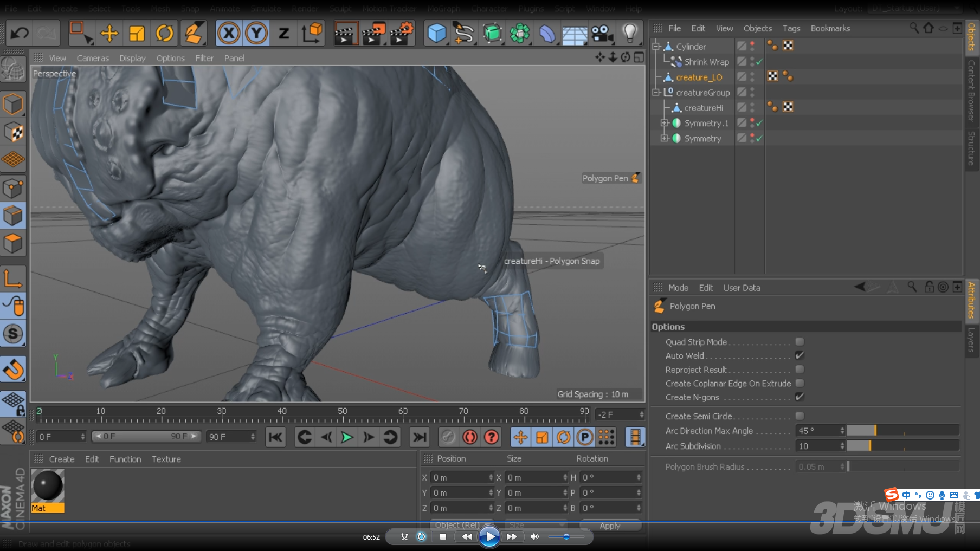Viewport: 980px width, 551px height.
Task: Enable Quad Strip Mode checkbox
Action: [800, 342]
